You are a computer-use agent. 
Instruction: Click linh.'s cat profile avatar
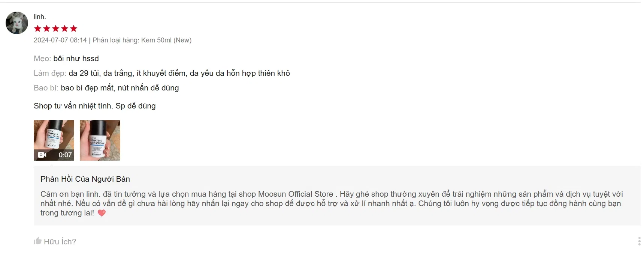pyautogui.click(x=17, y=23)
